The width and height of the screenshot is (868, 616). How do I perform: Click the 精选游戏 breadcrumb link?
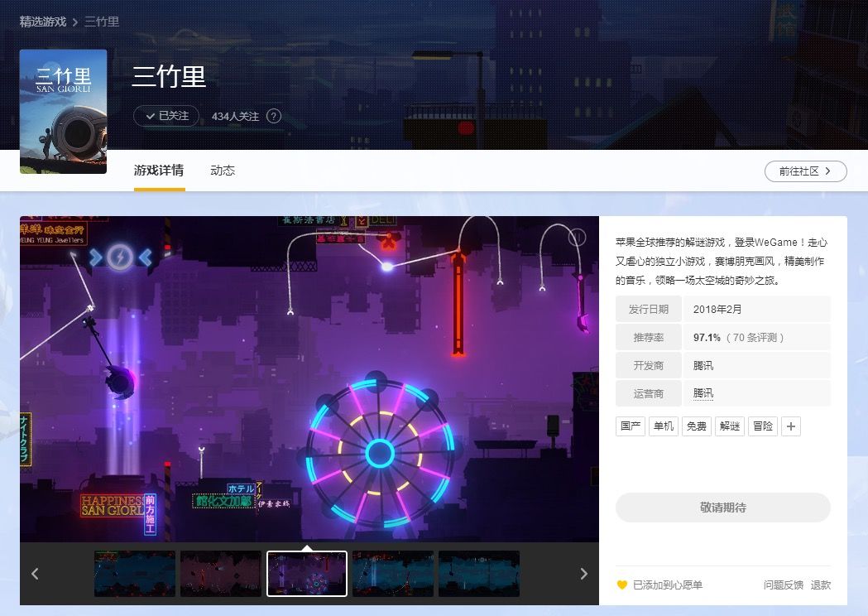point(43,22)
